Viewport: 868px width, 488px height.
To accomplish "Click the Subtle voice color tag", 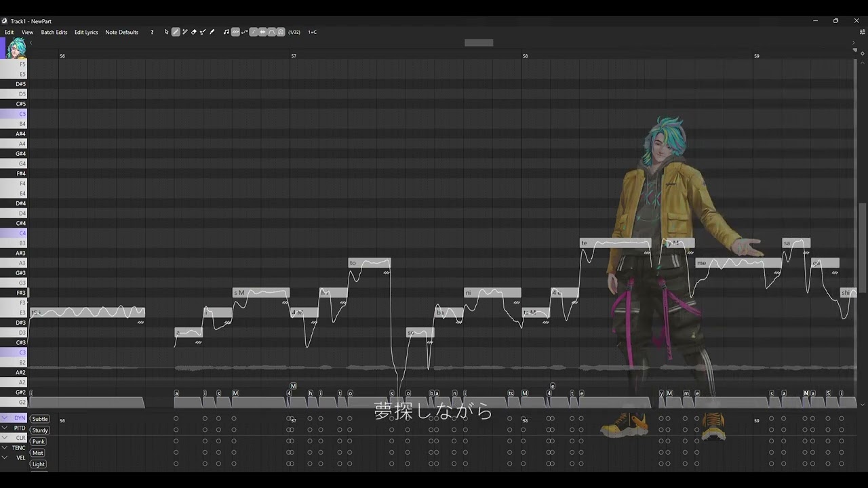I will 40,419.
